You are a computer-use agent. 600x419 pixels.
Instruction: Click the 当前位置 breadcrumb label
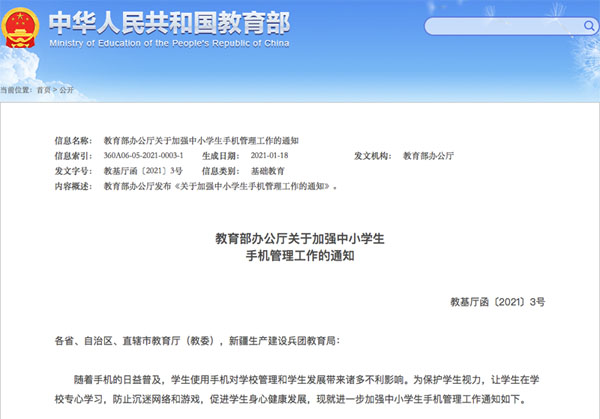(15, 90)
